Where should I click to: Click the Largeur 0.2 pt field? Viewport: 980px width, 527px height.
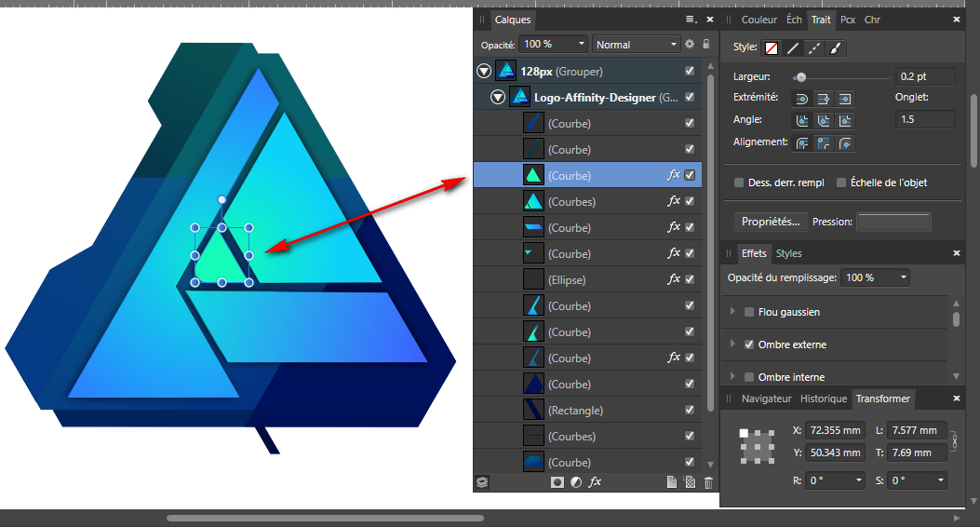click(x=925, y=76)
